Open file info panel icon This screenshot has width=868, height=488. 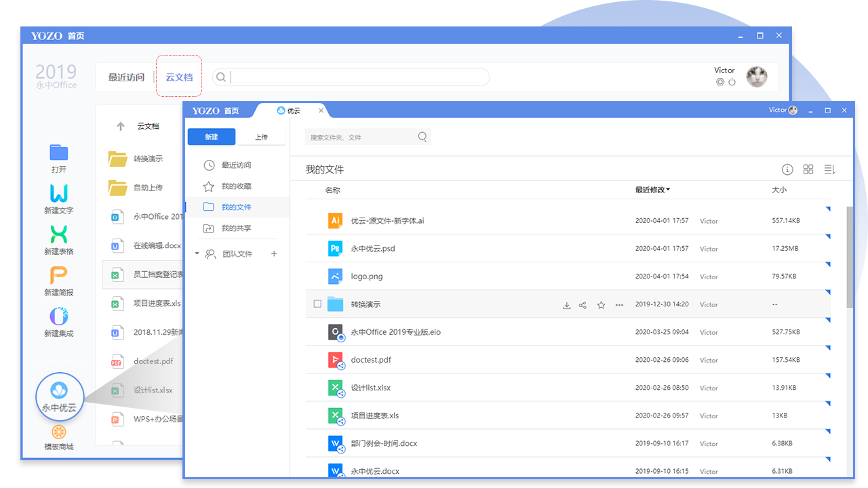[787, 169]
